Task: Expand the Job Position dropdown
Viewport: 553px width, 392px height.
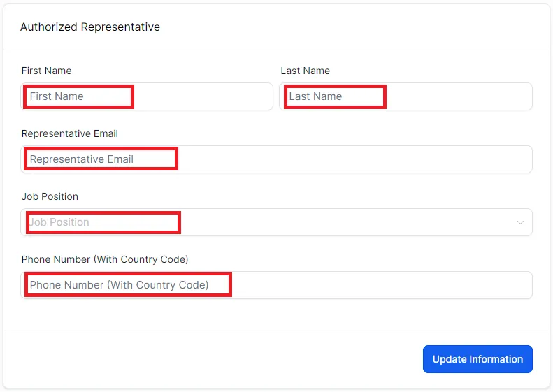Action: pyautogui.click(x=277, y=222)
